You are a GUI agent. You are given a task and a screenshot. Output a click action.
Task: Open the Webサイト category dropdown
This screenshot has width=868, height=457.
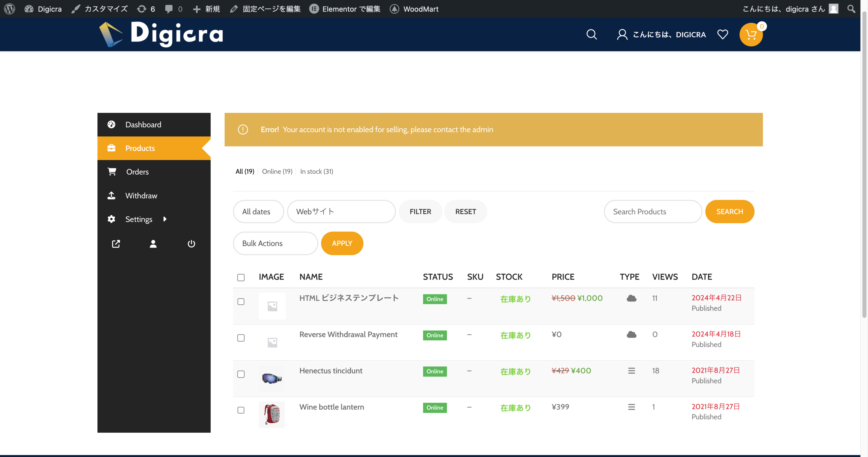pyautogui.click(x=341, y=211)
